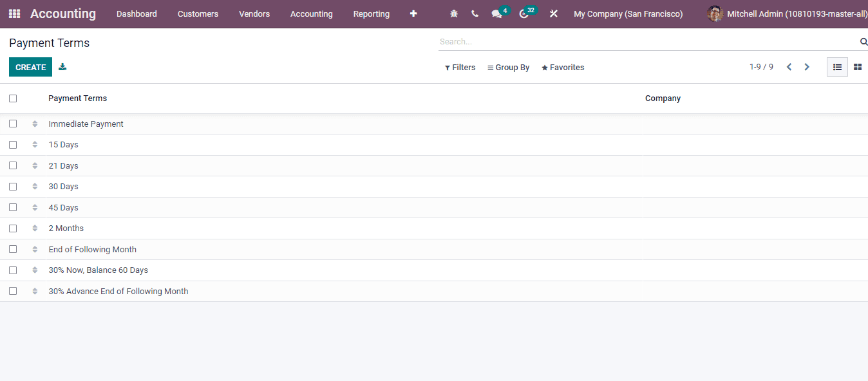The image size is (868, 381).
Task: Click the phone call icon
Action: pyautogui.click(x=475, y=14)
